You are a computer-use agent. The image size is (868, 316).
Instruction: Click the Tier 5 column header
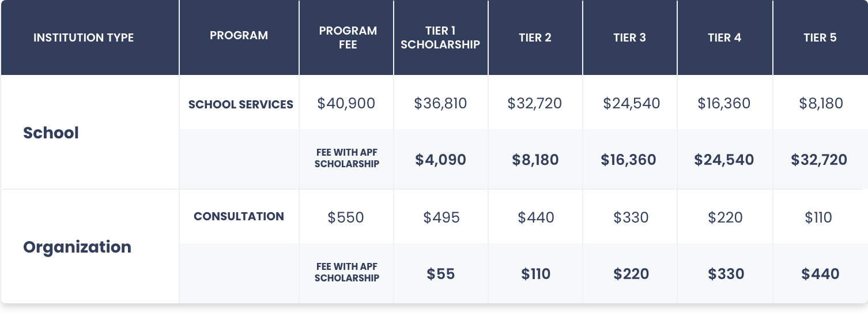tap(820, 38)
